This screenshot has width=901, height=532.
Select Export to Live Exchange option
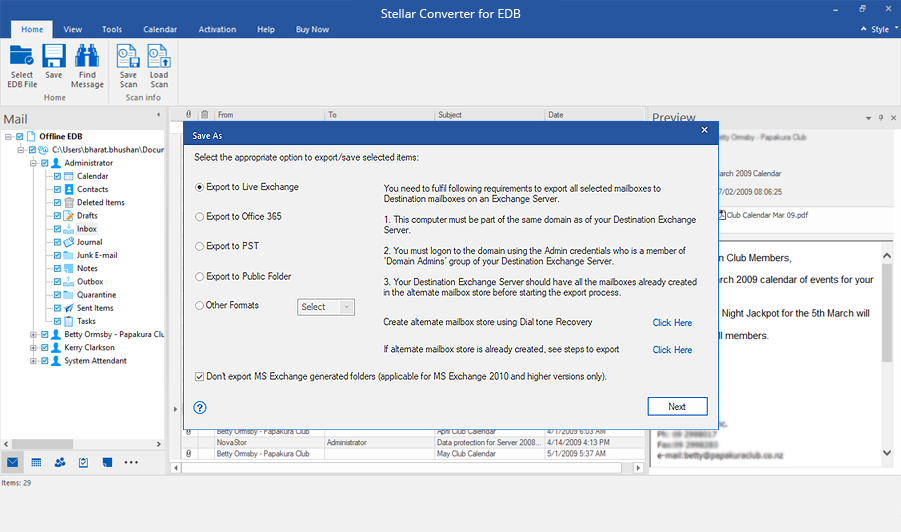click(199, 187)
